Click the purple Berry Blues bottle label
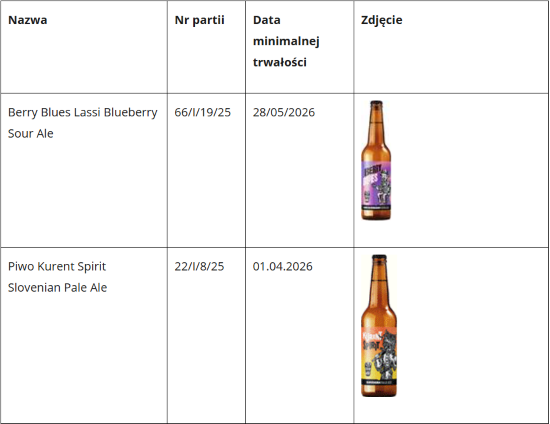Image resolution: width=550 pixels, height=424 pixels. (376, 186)
